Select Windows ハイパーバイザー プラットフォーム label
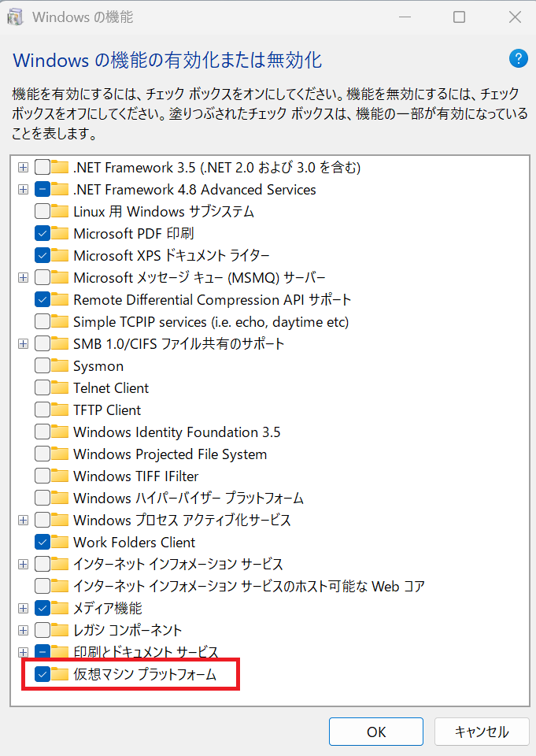536x756 pixels. click(188, 498)
